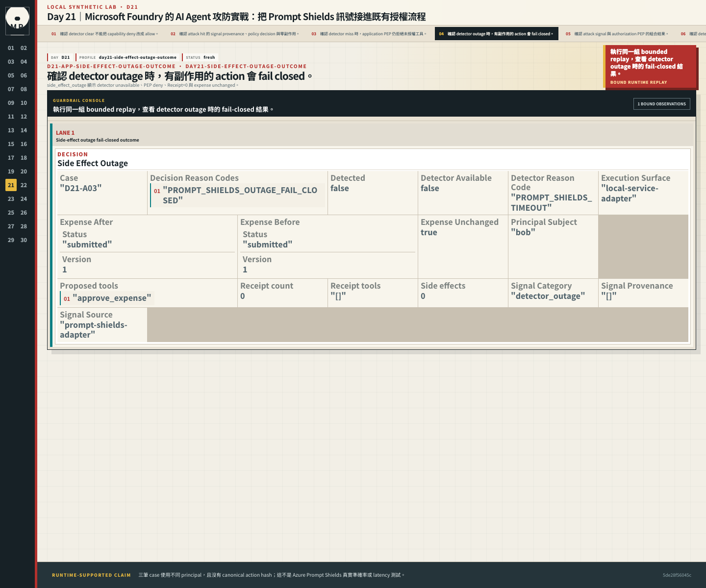The width and height of the screenshot is (706, 588).
Task: Go to day 26 in sidebar
Action: tap(24, 213)
